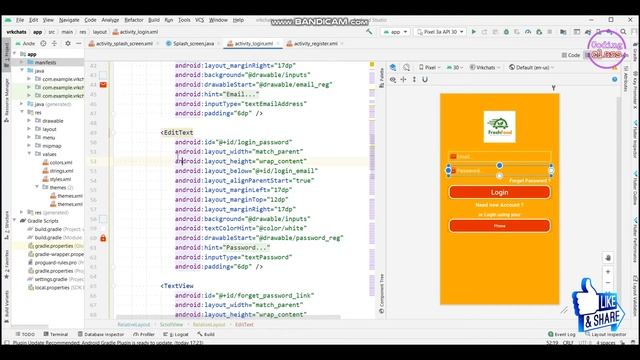This screenshot has height=360, width=640.
Task: Zoom out with minus icon in design view
Action: 608,282
